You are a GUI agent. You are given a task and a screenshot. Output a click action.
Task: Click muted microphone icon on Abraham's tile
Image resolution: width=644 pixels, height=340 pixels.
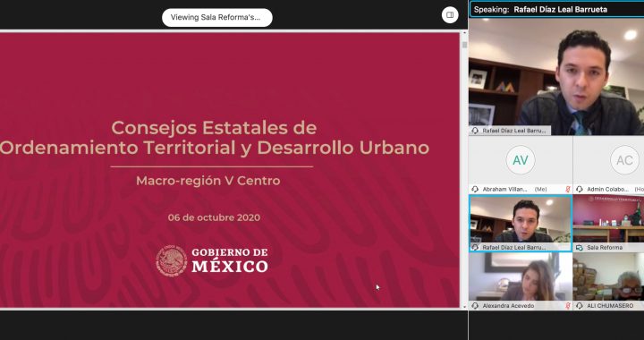click(x=568, y=190)
